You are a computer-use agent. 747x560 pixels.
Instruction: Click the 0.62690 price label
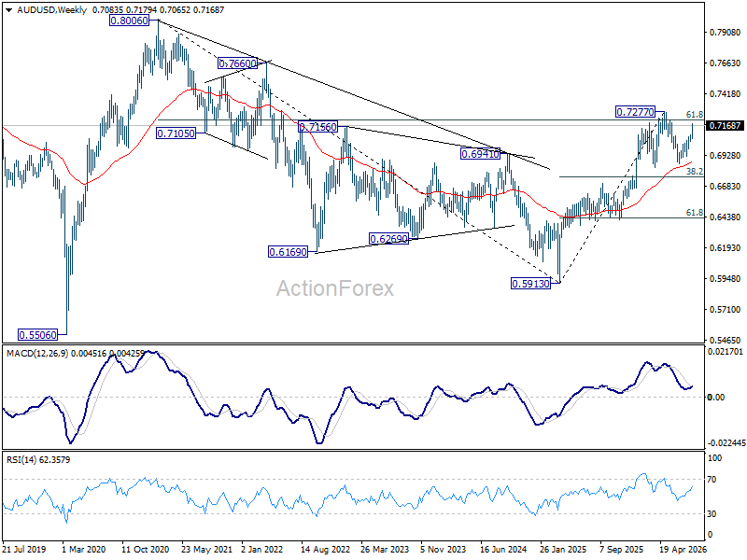pyautogui.click(x=388, y=239)
